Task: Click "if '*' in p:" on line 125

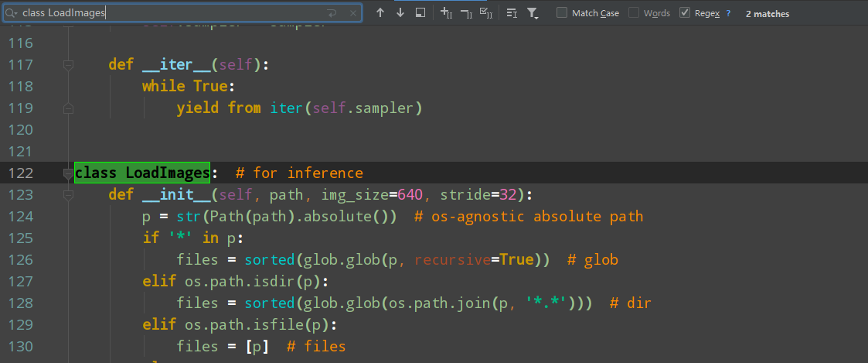Action: click(193, 238)
